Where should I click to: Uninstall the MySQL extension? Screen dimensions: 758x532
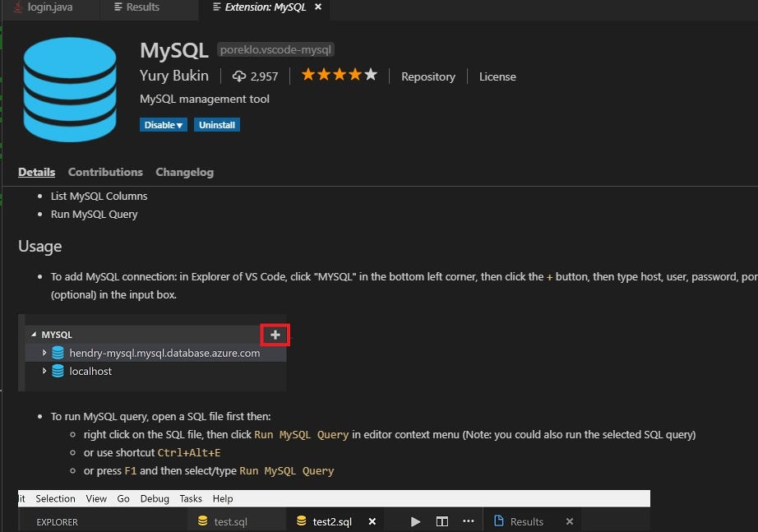[216, 124]
